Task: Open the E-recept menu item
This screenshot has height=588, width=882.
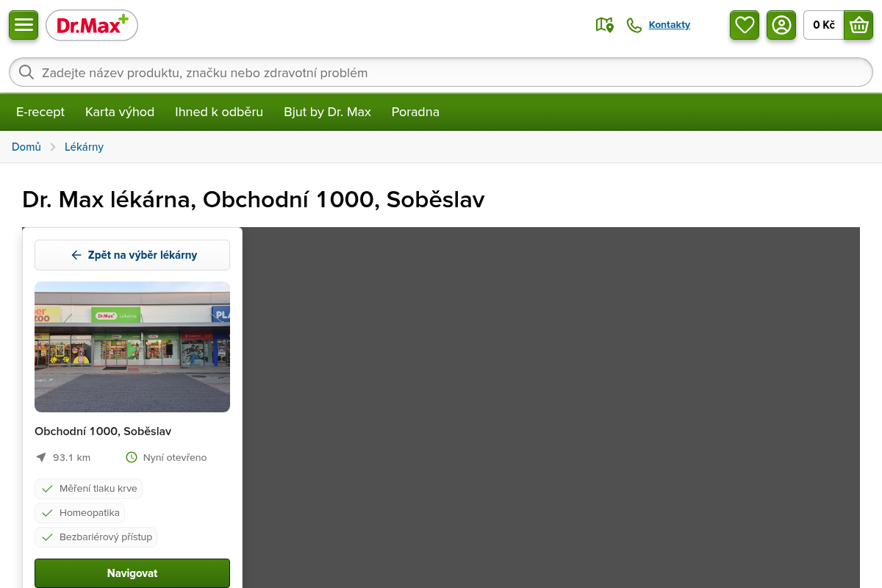Action: [40, 112]
